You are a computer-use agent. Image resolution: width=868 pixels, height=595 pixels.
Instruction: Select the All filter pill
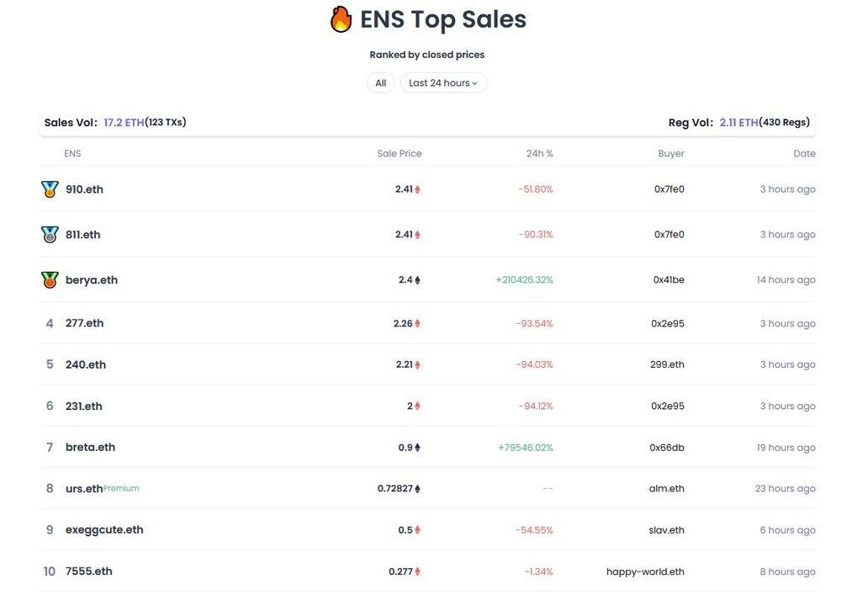[380, 82]
